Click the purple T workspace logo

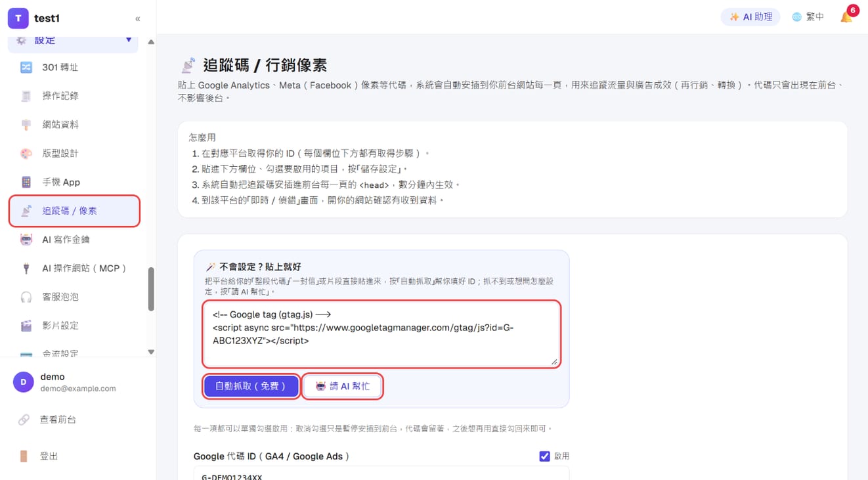point(18,18)
